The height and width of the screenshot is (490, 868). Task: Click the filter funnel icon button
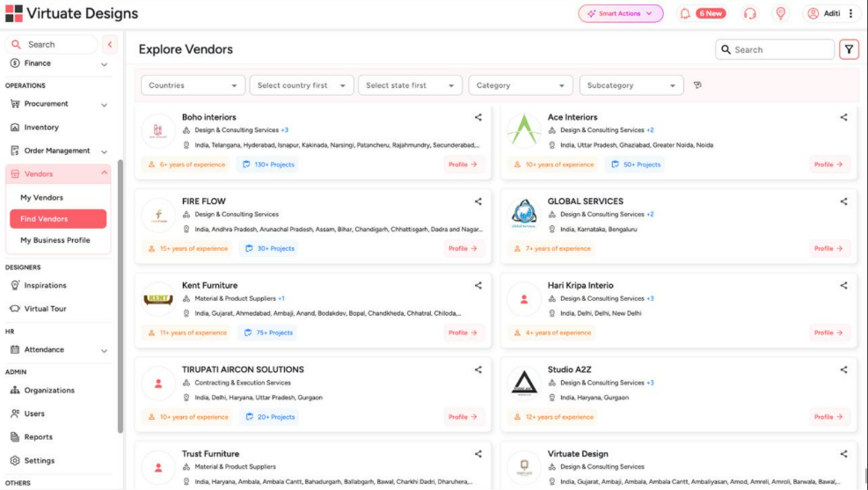(849, 49)
